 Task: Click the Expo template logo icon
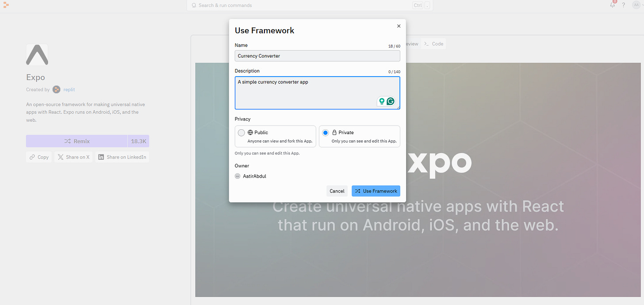point(37,55)
